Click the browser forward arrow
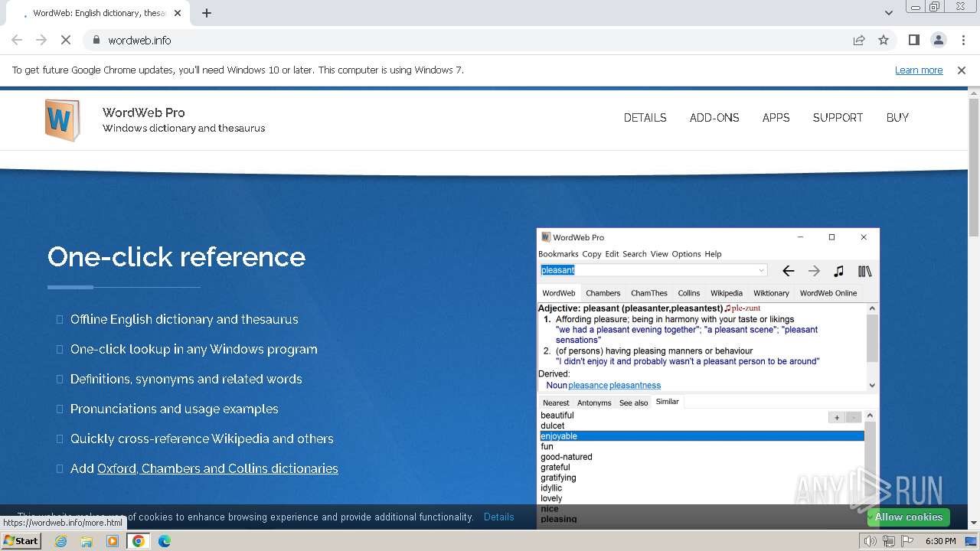 point(41,40)
